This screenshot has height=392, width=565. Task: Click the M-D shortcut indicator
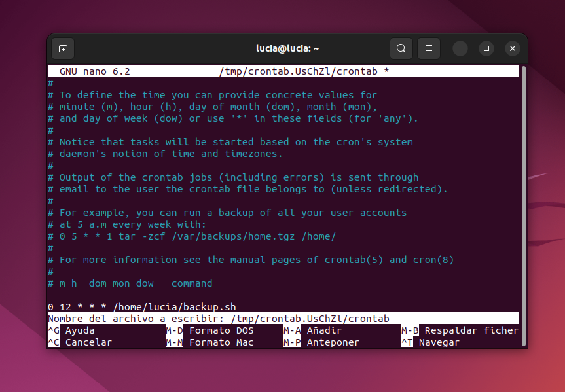point(174,330)
